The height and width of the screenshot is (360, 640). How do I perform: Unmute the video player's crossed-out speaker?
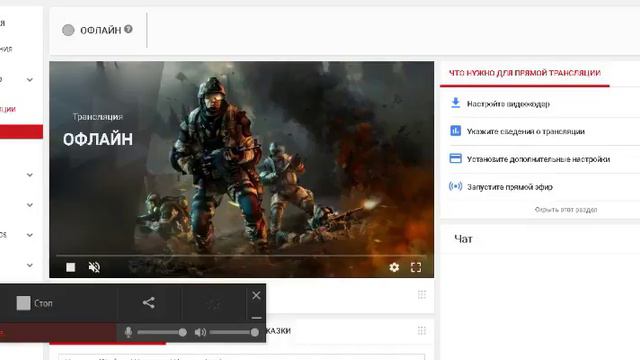(94, 267)
